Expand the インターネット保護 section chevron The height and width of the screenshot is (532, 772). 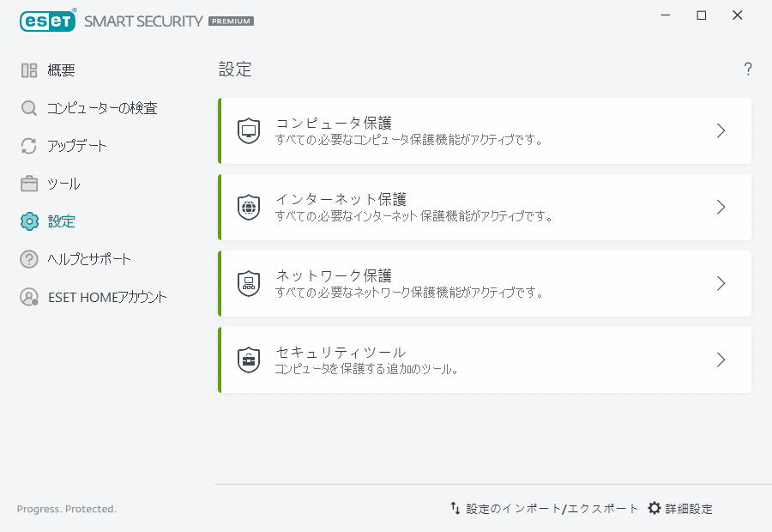tap(721, 207)
